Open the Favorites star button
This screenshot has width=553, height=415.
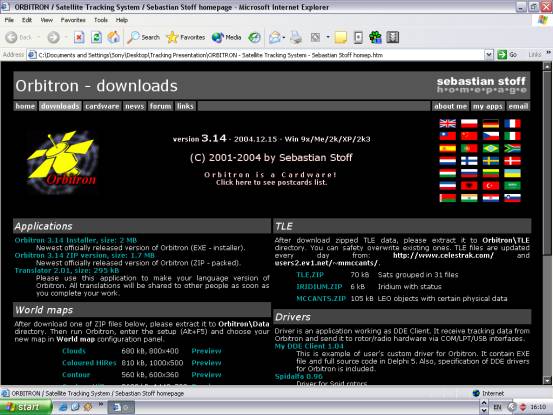186,37
